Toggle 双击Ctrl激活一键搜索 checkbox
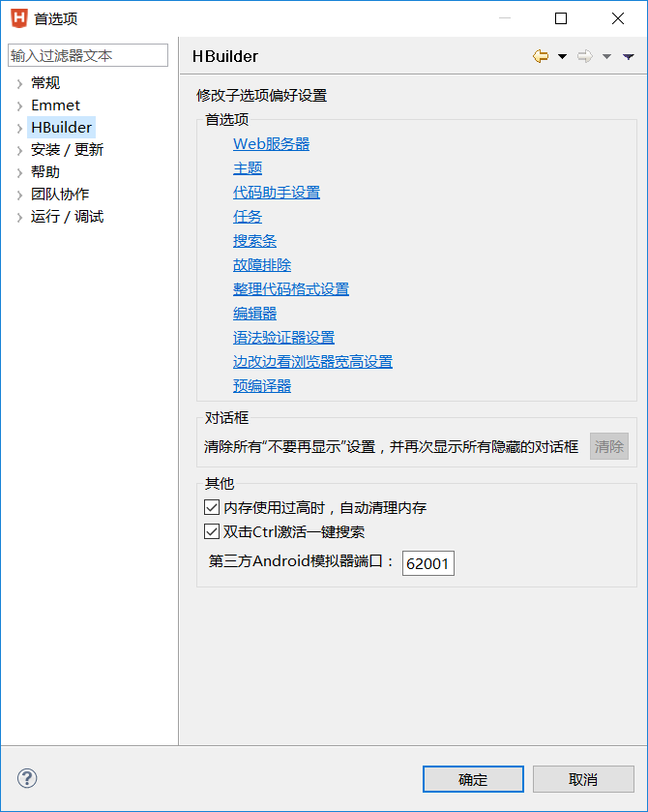Screen dimensions: 648x812 [212, 532]
